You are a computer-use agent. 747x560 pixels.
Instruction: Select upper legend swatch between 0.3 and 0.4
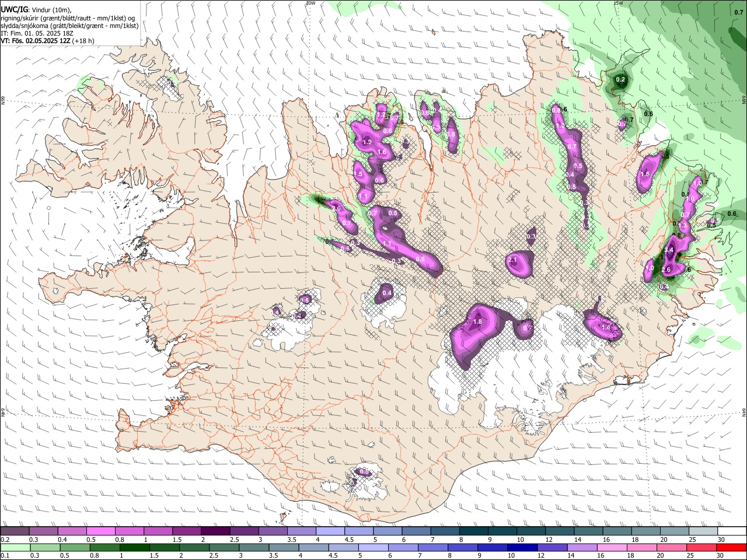(43, 531)
